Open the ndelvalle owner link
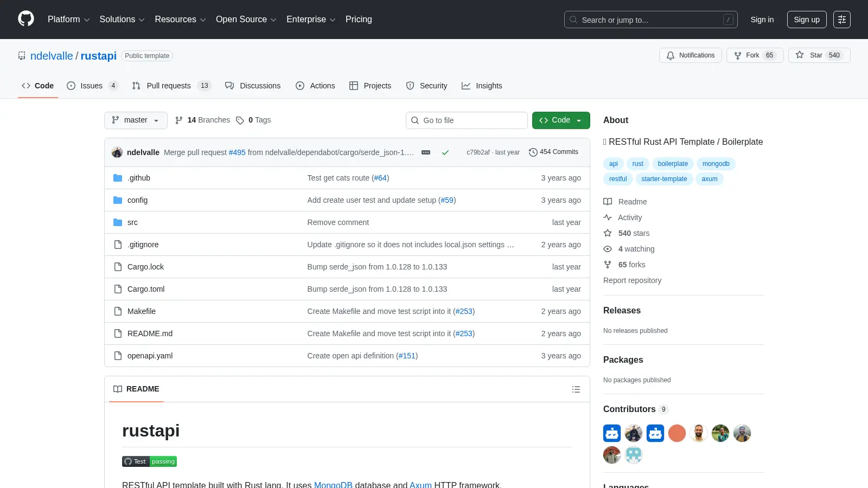 pos(52,56)
